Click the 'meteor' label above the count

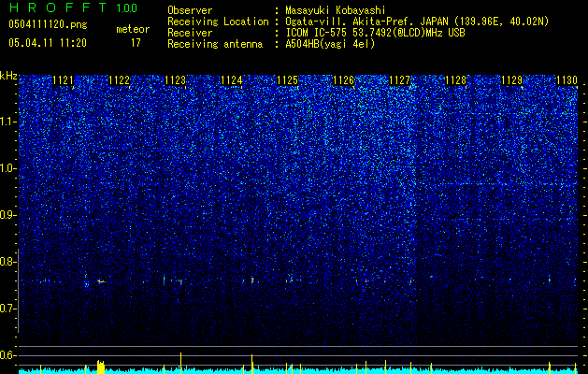133,29
